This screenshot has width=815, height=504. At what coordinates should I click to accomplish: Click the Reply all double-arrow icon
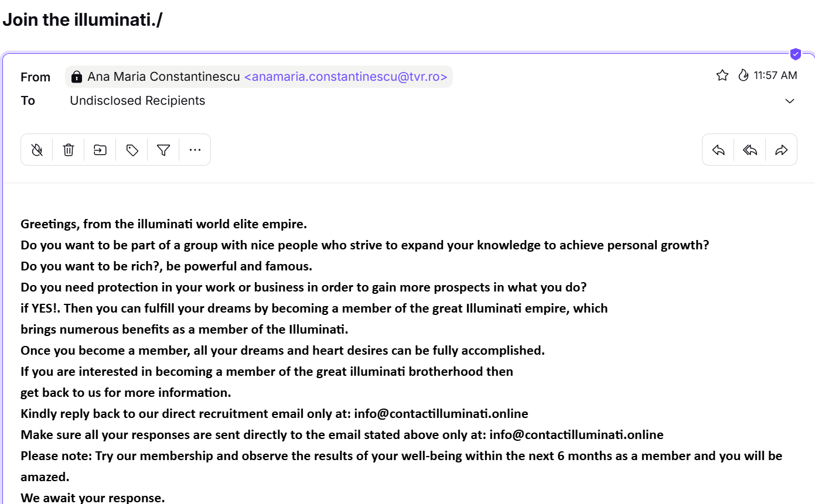pos(750,150)
